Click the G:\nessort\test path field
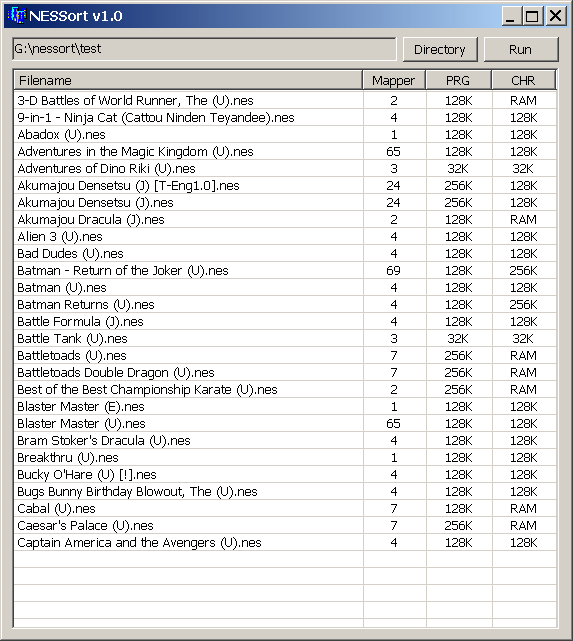The height and width of the screenshot is (641, 573). coord(204,49)
